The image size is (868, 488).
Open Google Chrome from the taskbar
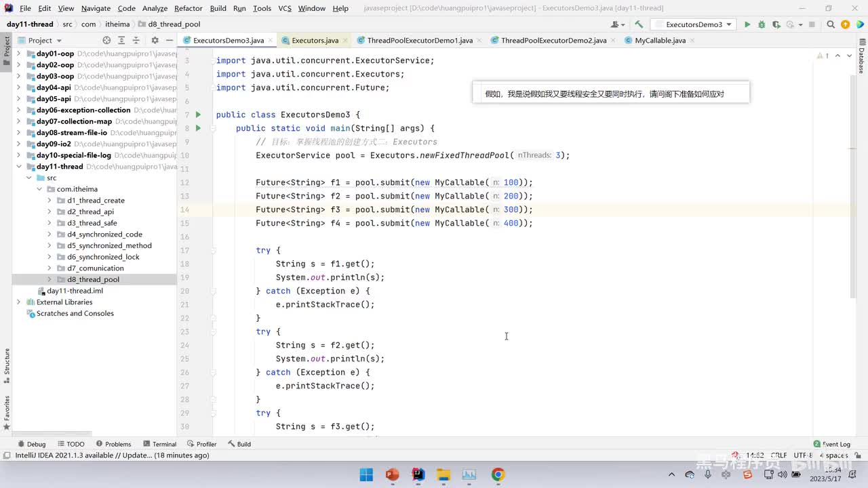(498, 474)
